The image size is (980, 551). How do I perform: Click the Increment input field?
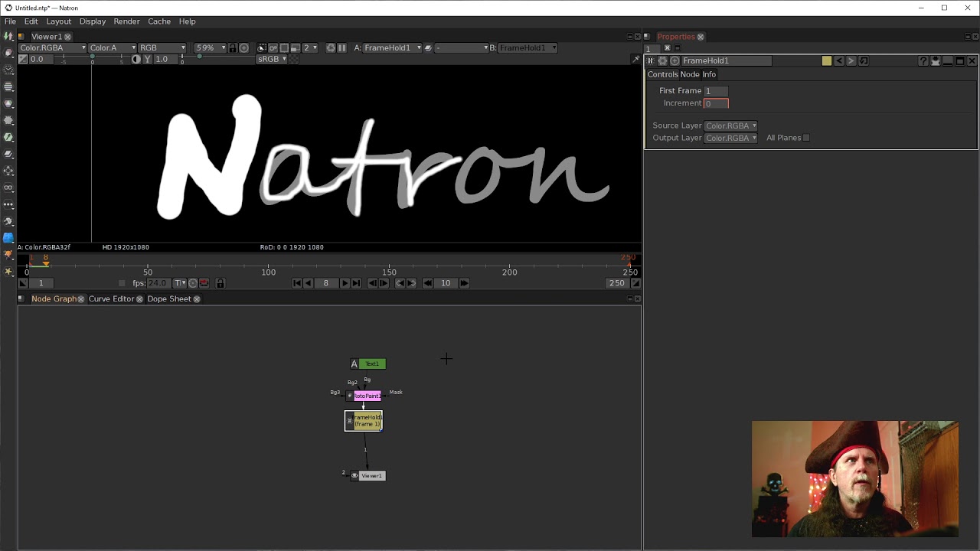click(716, 103)
